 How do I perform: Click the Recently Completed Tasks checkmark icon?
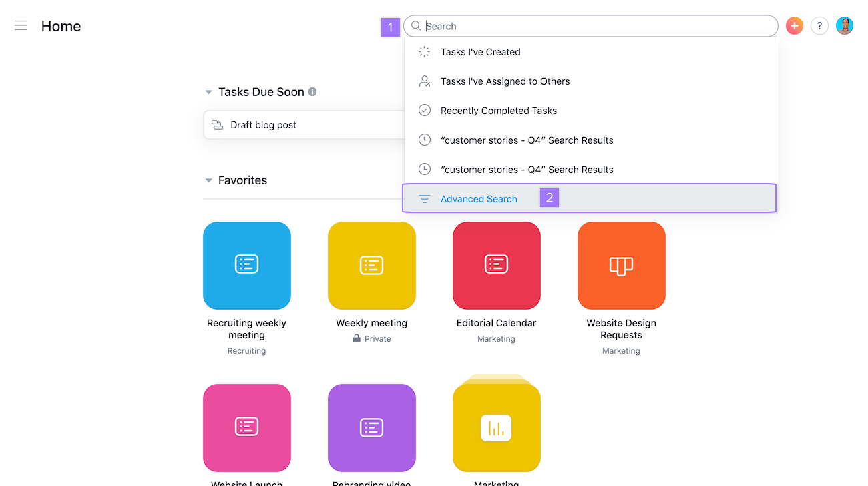click(x=424, y=111)
